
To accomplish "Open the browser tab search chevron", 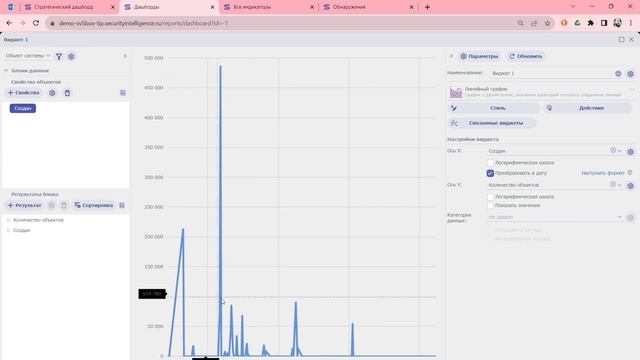I will click(x=573, y=7).
